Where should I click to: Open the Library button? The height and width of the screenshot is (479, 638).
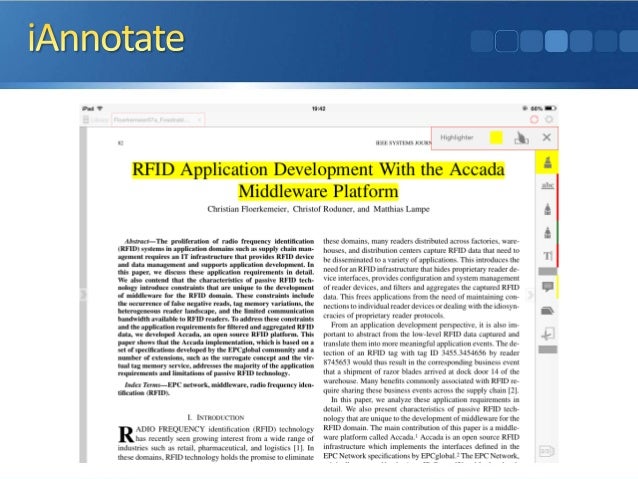95,120
